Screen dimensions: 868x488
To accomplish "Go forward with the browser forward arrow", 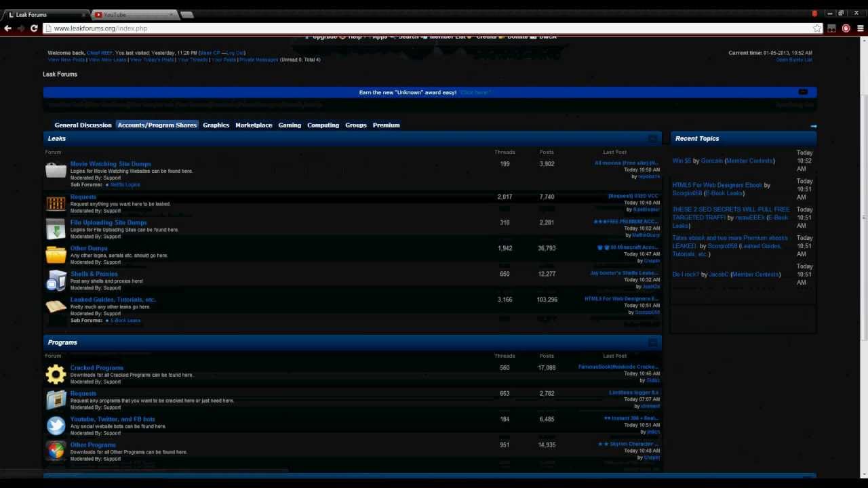I will [x=20, y=28].
